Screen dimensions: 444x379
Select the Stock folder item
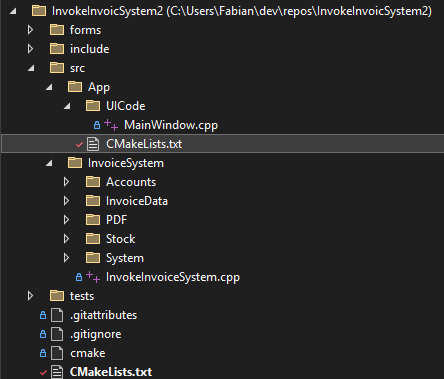point(121,239)
